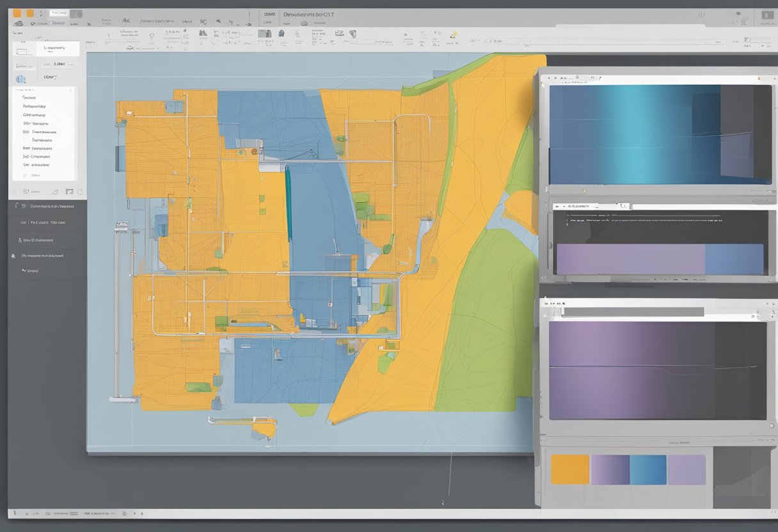Click the last item in the dark sidebar

point(29,271)
